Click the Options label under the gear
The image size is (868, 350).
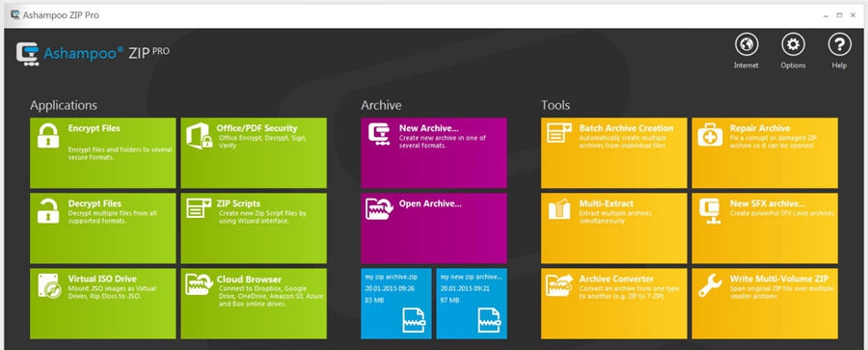[x=793, y=66]
